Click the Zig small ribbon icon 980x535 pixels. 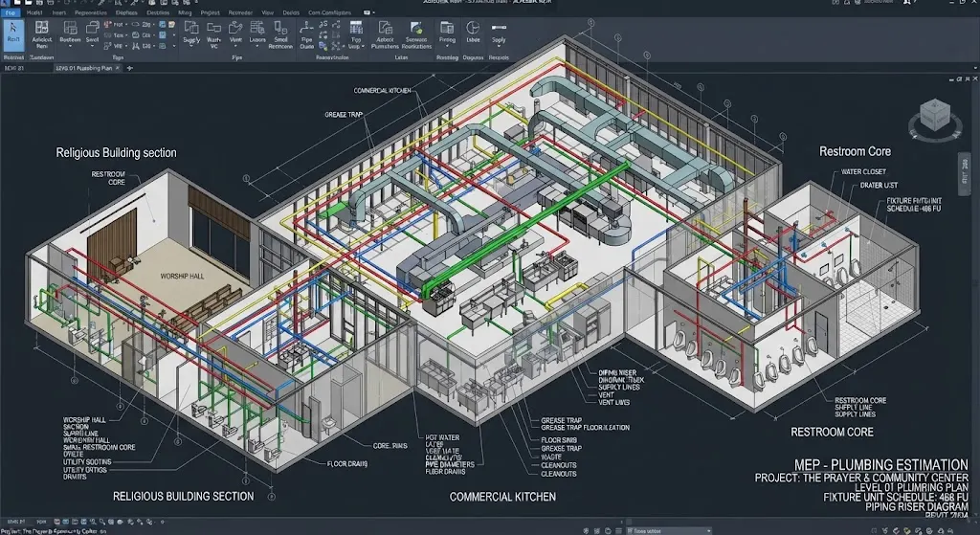pos(136,24)
